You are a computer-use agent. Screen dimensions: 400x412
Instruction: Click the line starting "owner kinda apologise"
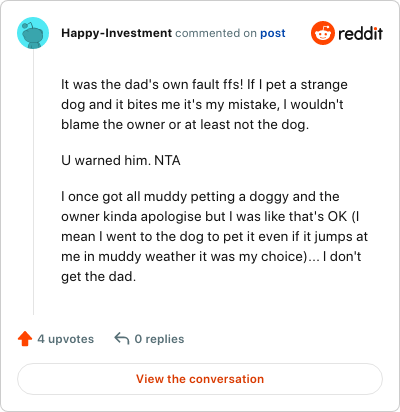(210, 217)
